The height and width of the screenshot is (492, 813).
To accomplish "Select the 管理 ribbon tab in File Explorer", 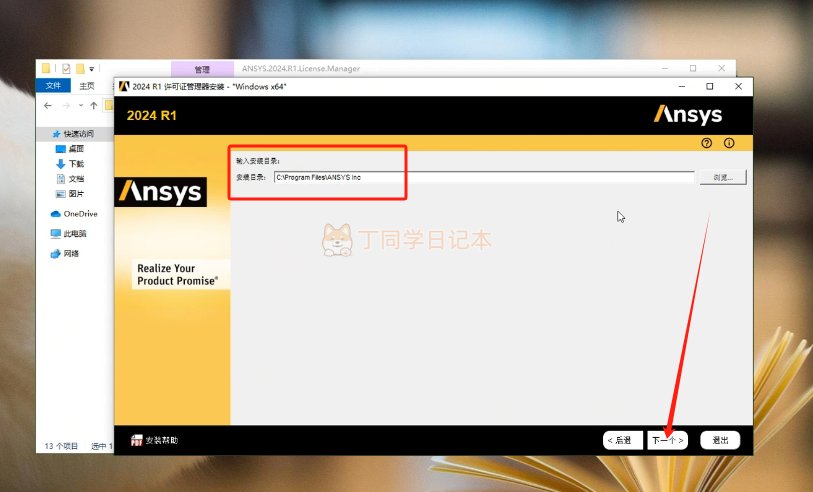I will click(x=202, y=69).
